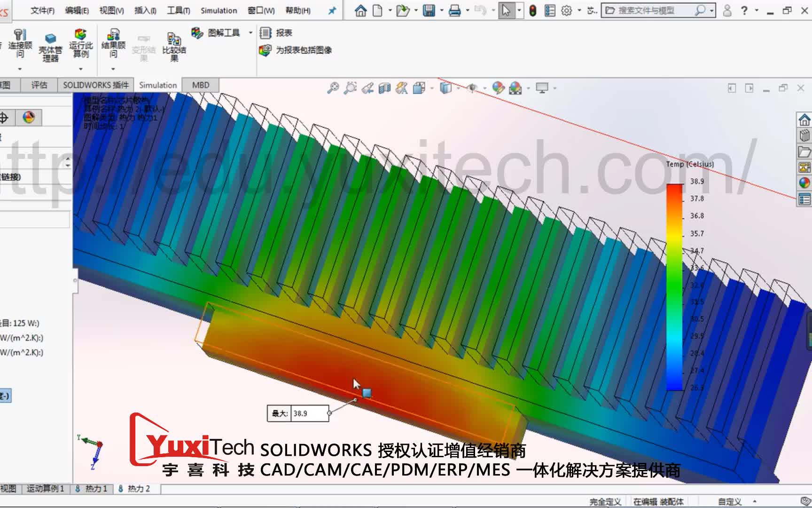Select the Apply Scene globe icon
Screen dimensions: 812x508
(x=515, y=88)
